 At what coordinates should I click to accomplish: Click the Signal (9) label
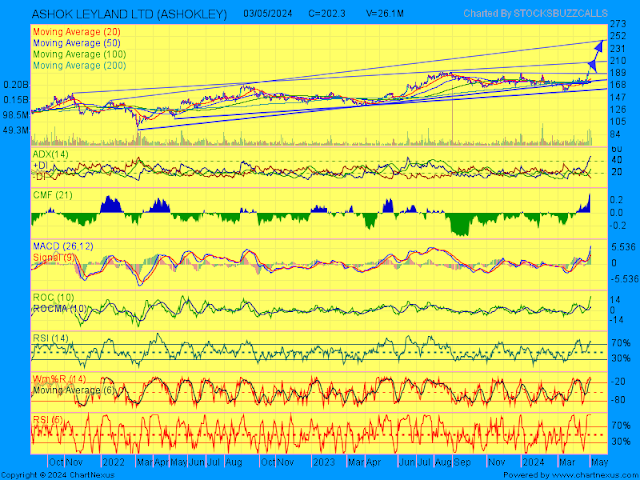coord(53,258)
